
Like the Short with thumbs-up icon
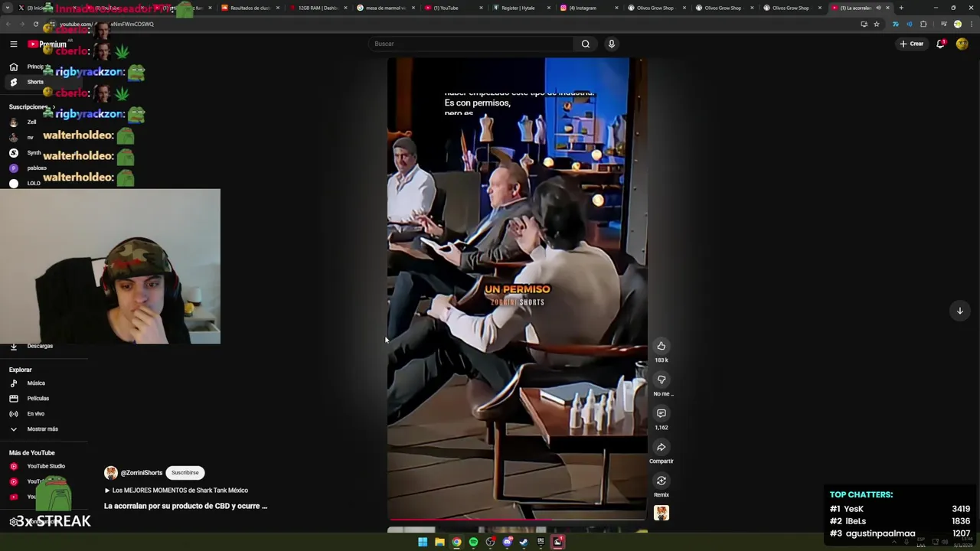[661, 346]
